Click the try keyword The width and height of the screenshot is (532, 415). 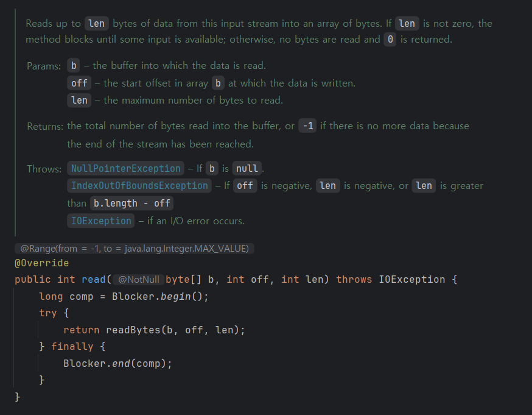48,313
